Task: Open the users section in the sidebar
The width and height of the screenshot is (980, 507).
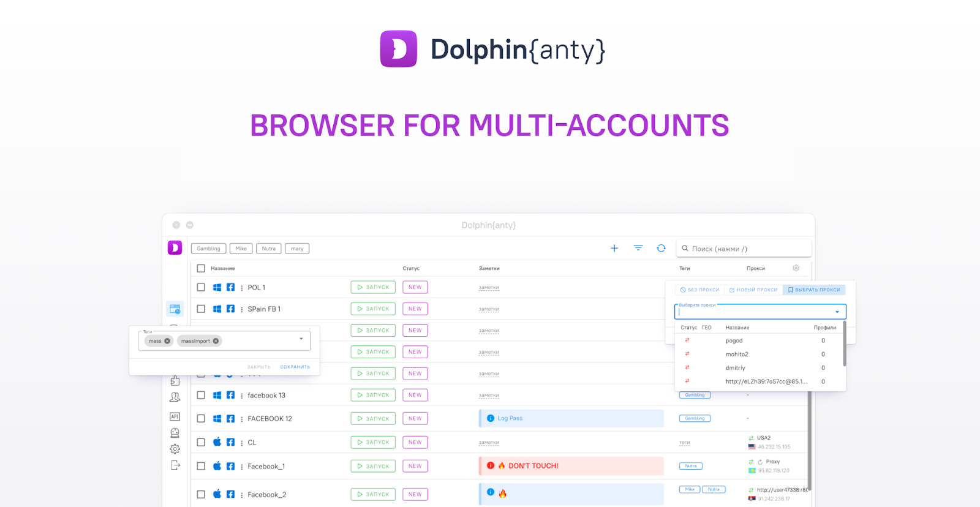Action: click(x=175, y=397)
